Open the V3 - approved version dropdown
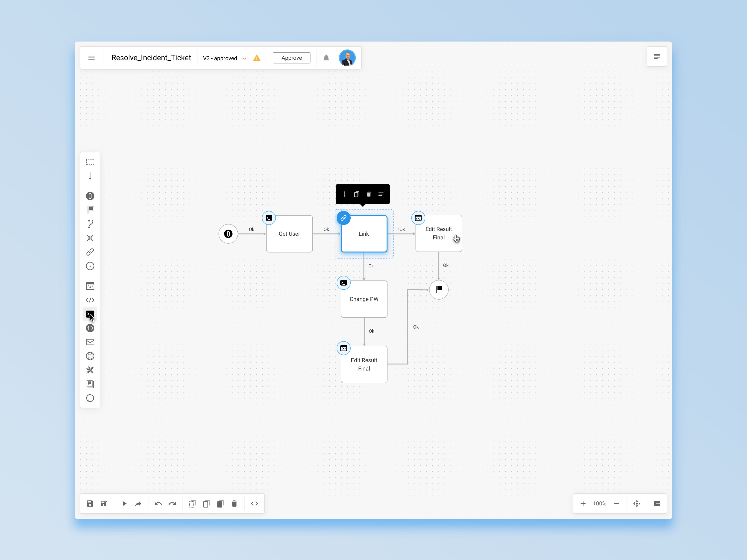The height and width of the screenshot is (560, 747). 225,58
